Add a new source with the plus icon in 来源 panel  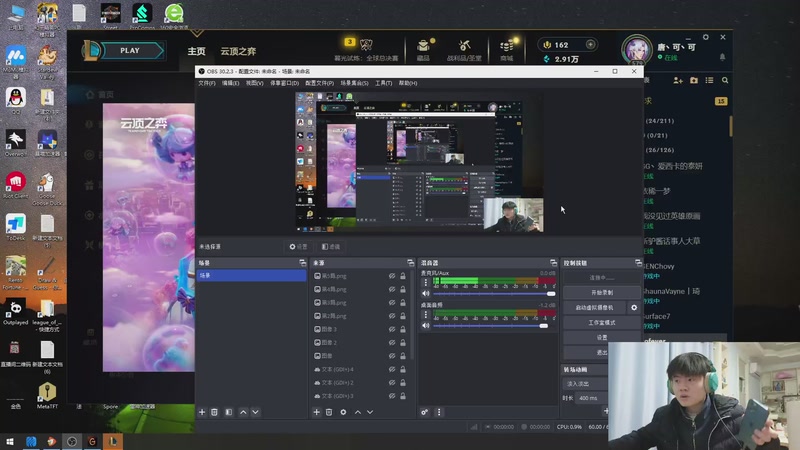tap(316, 412)
